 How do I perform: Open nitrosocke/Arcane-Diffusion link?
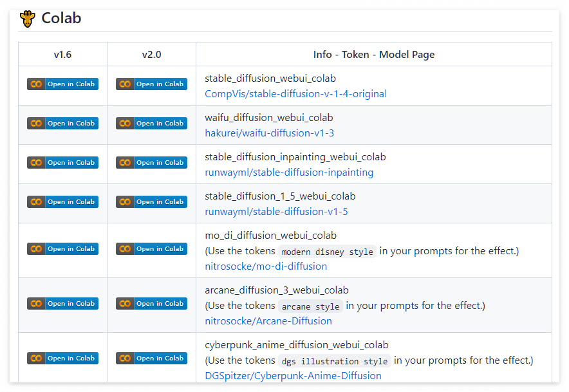pos(268,321)
